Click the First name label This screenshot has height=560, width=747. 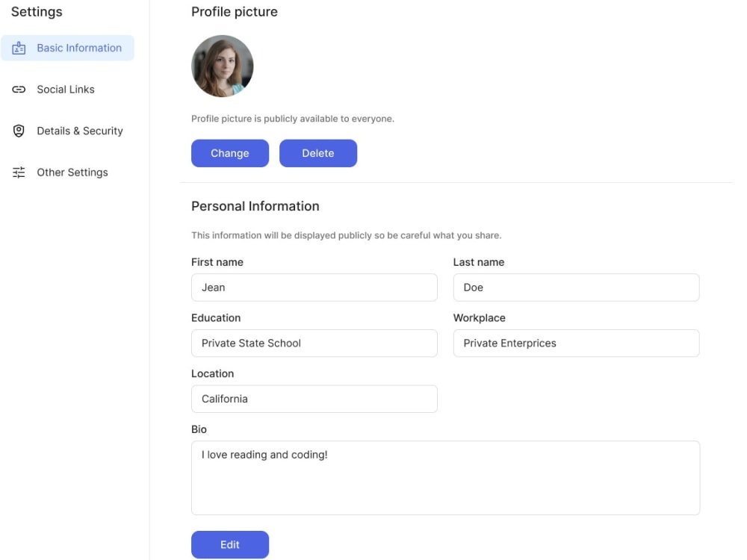217,262
